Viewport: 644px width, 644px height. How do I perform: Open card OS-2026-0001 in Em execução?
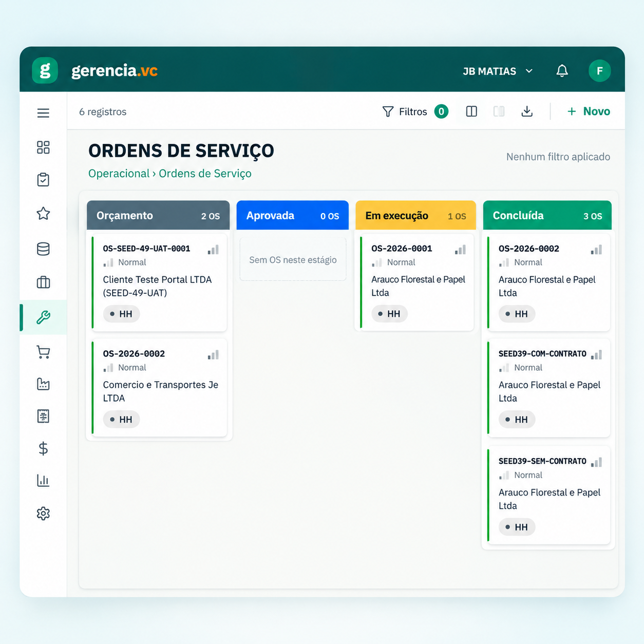(x=416, y=282)
